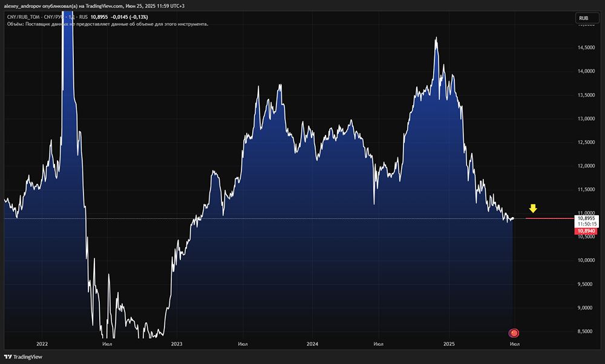Click the 11,5000 price scale label

(x=586, y=189)
